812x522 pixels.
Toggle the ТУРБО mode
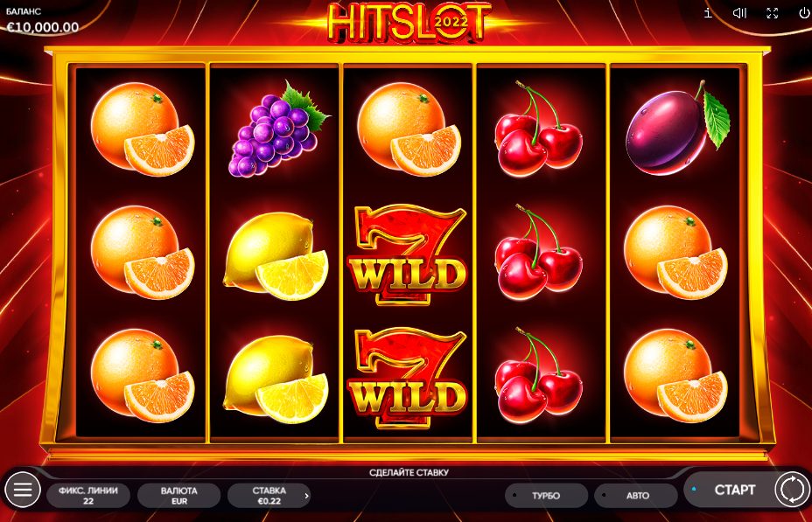546,496
